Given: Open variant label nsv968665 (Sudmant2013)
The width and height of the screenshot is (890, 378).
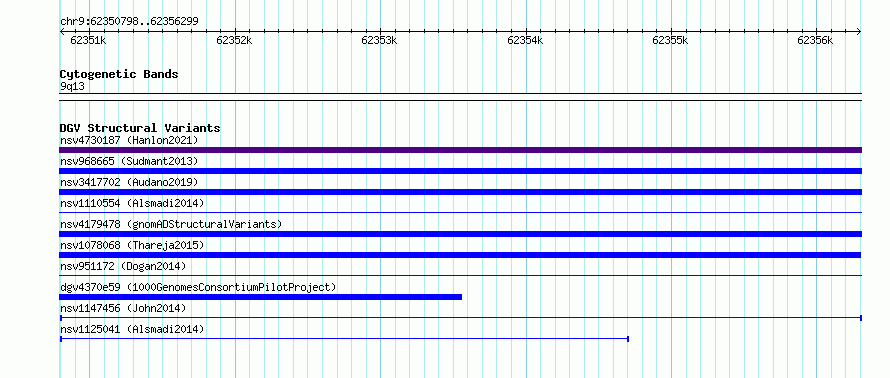Looking at the screenshot, I should (x=129, y=161).
